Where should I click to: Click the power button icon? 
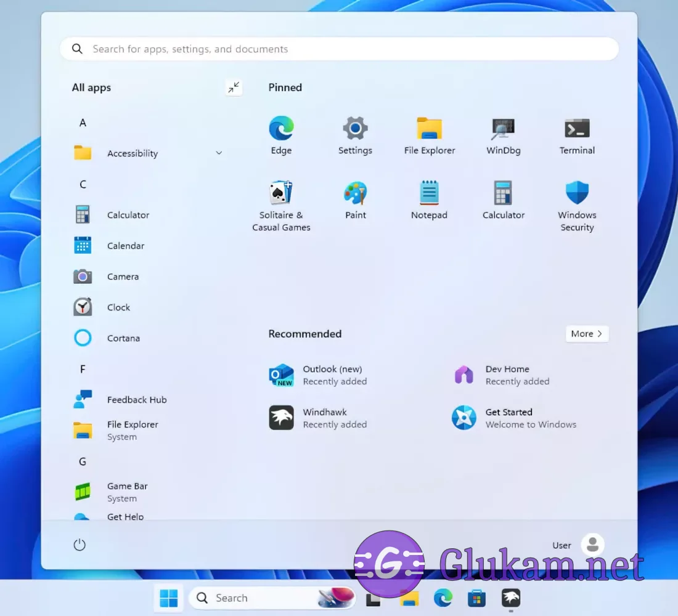[80, 545]
